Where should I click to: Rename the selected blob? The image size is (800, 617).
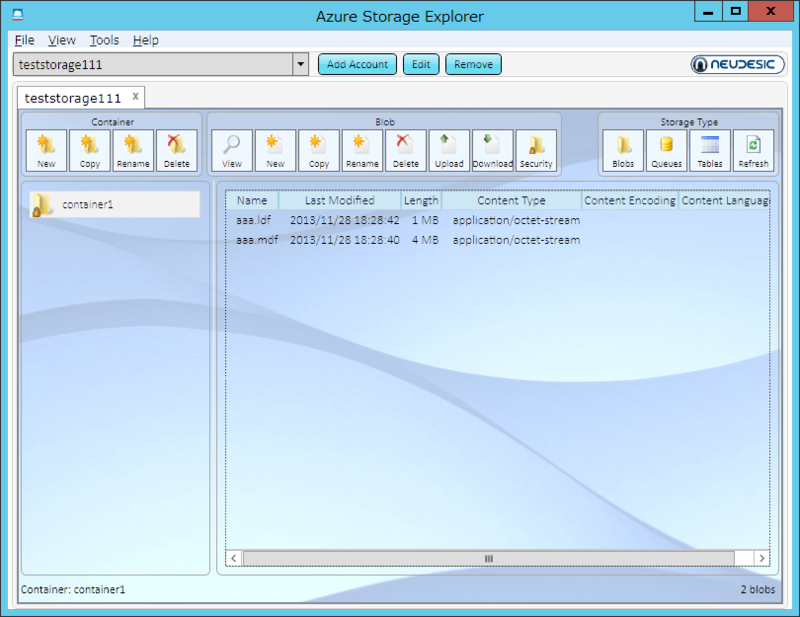coord(362,150)
